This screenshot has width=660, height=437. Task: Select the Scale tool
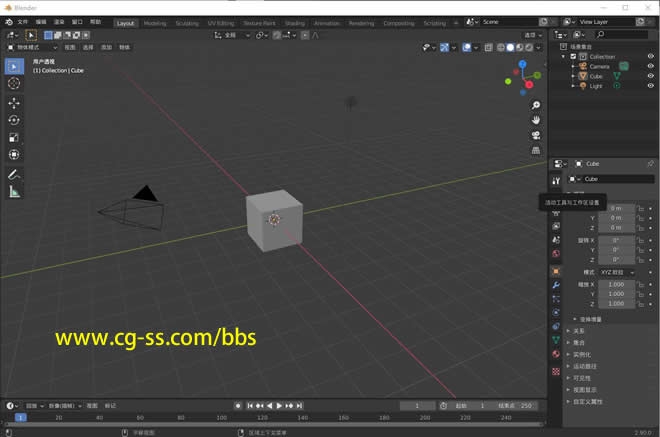tap(14, 137)
